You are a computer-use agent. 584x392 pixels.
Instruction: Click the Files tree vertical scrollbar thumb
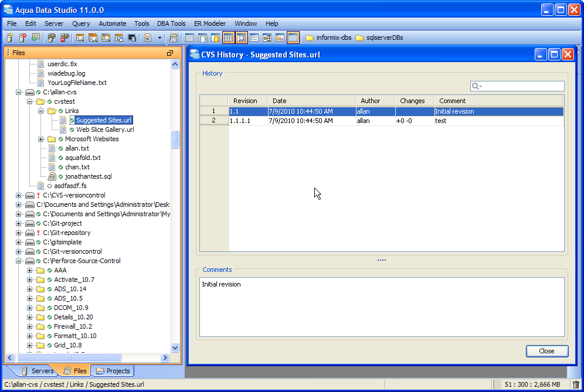pos(175,139)
